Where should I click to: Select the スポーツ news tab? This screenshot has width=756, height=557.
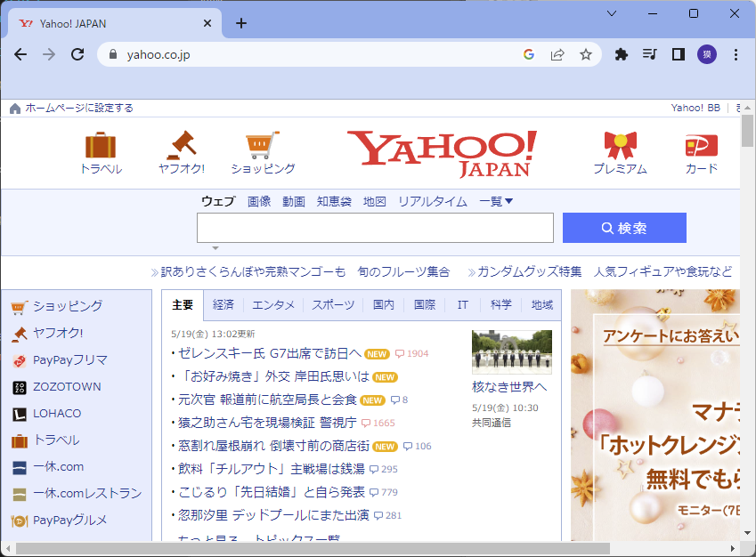coord(332,305)
